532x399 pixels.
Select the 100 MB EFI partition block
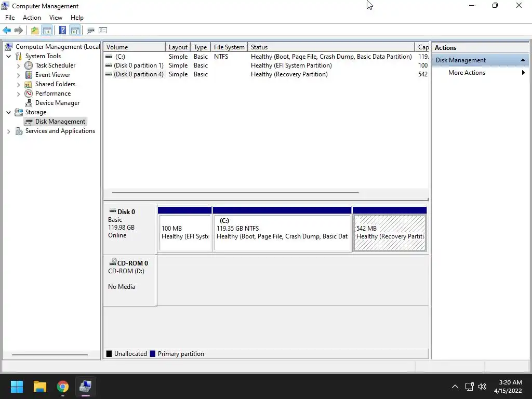(185, 229)
